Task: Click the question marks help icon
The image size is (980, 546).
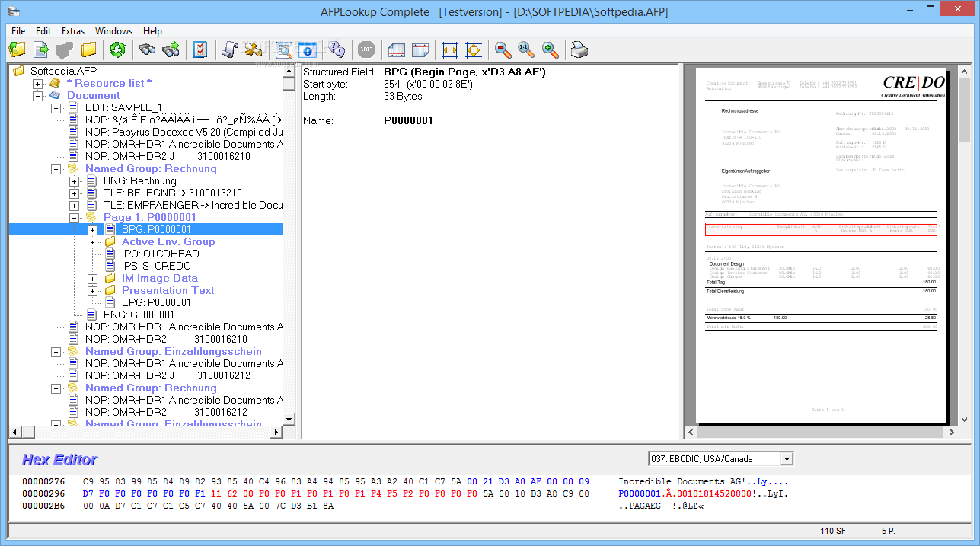Action: [x=337, y=50]
